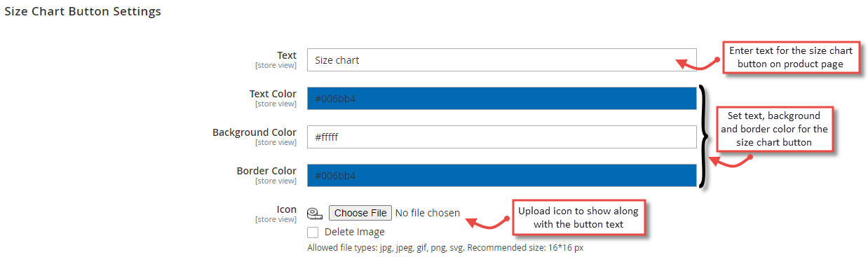Click the tape measure icon preview
868x257 pixels.
click(314, 214)
